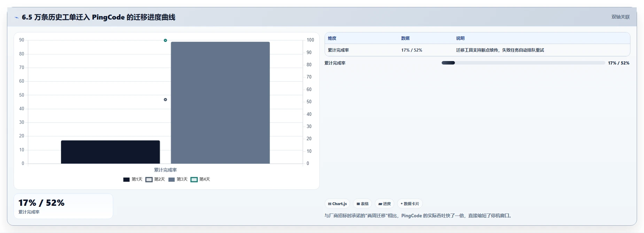
Task: Toggle the 第2天 legend swatch
Action: pos(149,179)
